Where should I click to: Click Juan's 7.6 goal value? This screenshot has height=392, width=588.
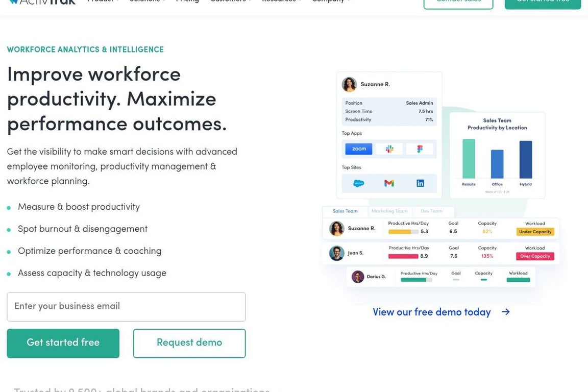454,256
